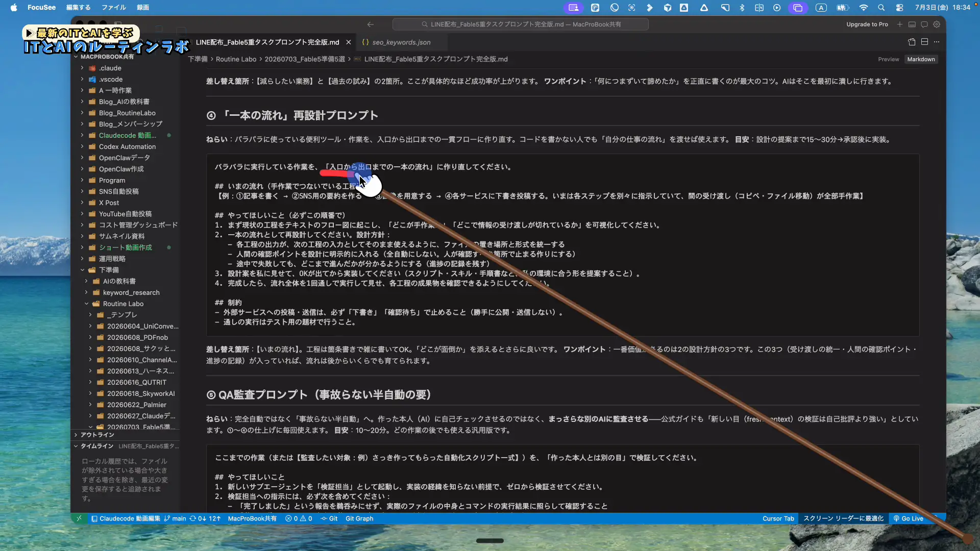Open the errors and warnings indicator

coord(299,518)
